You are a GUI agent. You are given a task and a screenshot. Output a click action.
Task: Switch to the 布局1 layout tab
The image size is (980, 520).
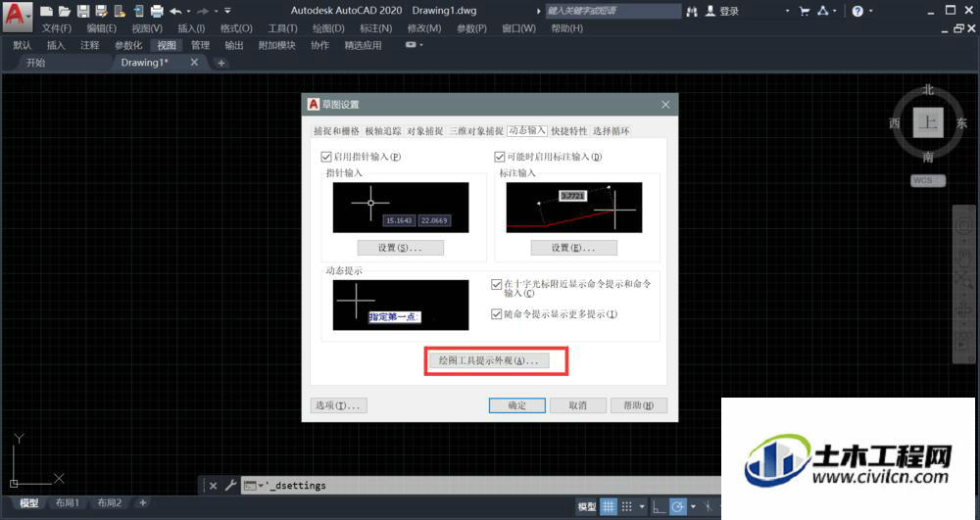tap(67, 502)
